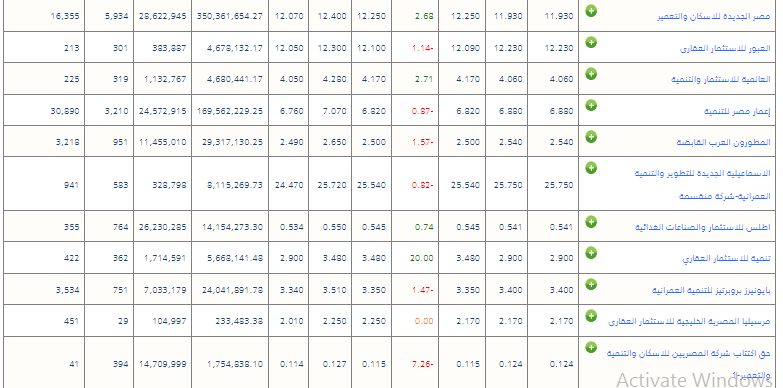Select the 20.00 change percentage cell
Image resolution: width=783 pixels, height=388 pixels.
point(421,258)
